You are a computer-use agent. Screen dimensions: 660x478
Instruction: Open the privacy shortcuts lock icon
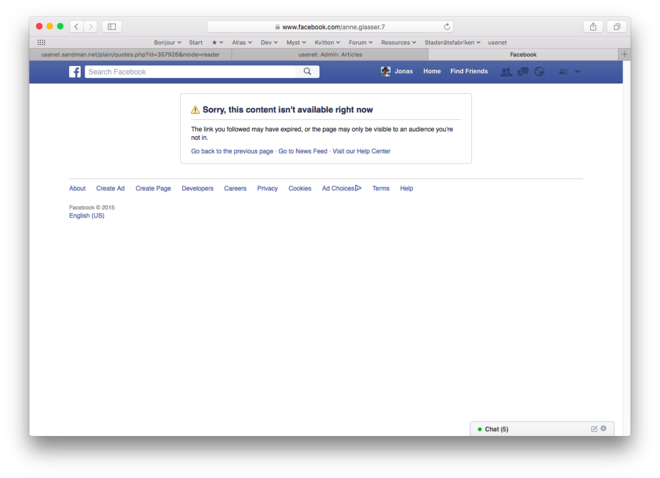pos(563,72)
